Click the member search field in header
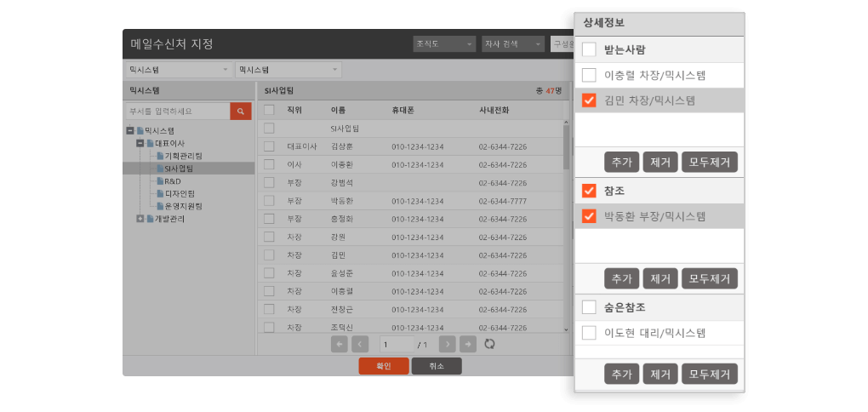868x412 pixels. pos(562,43)
